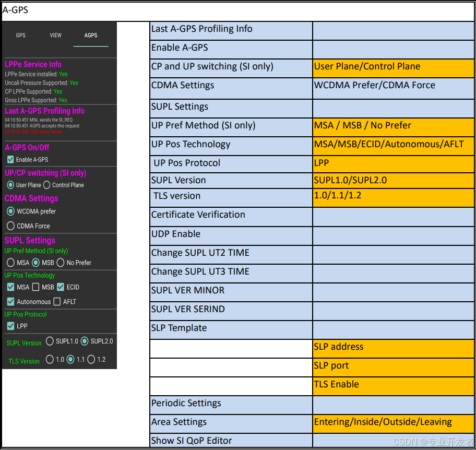Toggle the Enable A-GPS checkbox
Screen dimensions: 476x450
[10, 159]
